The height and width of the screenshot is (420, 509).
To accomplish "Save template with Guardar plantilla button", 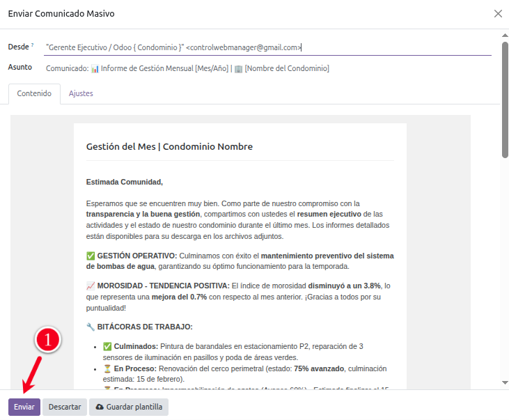I will click(x=129, y=407).
